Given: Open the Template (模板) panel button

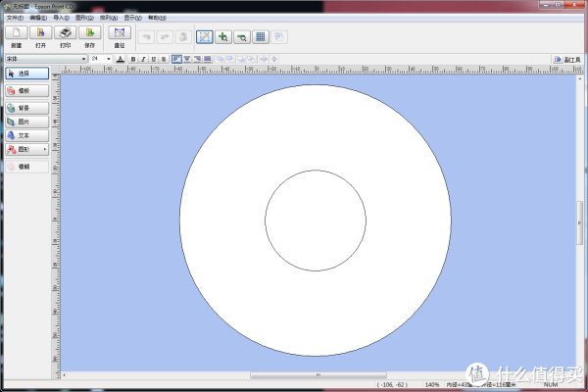Looking at the screenshot, I should tap(27, 91).
